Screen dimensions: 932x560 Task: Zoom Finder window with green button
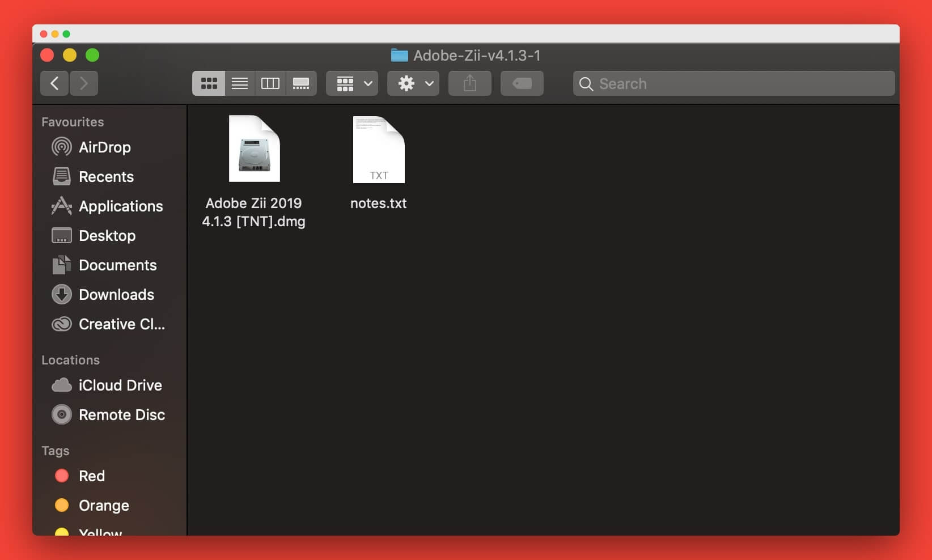92,55
